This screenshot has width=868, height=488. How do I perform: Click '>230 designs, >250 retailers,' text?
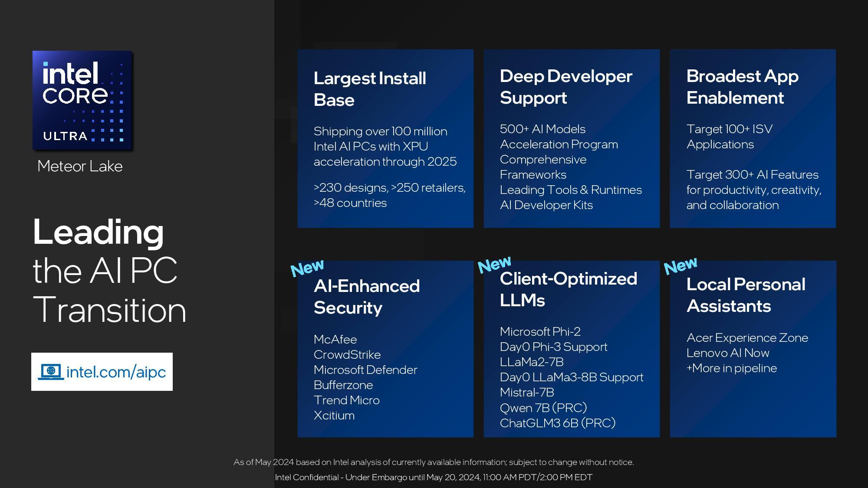click(390, 188)
